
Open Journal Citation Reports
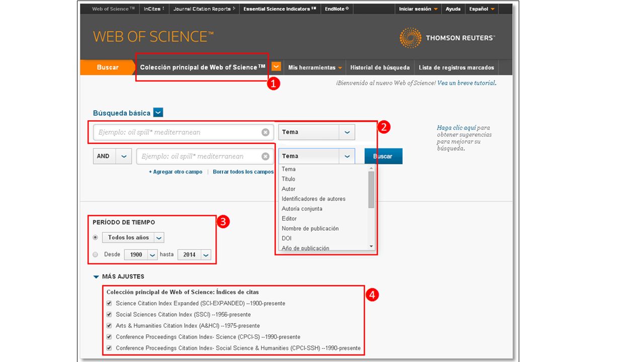[x=204, y=9]
